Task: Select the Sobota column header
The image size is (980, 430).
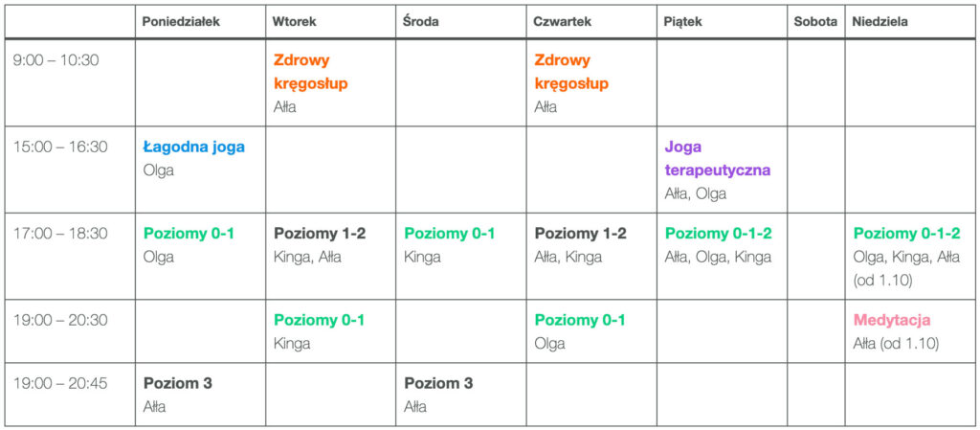Action: (815, 21)
